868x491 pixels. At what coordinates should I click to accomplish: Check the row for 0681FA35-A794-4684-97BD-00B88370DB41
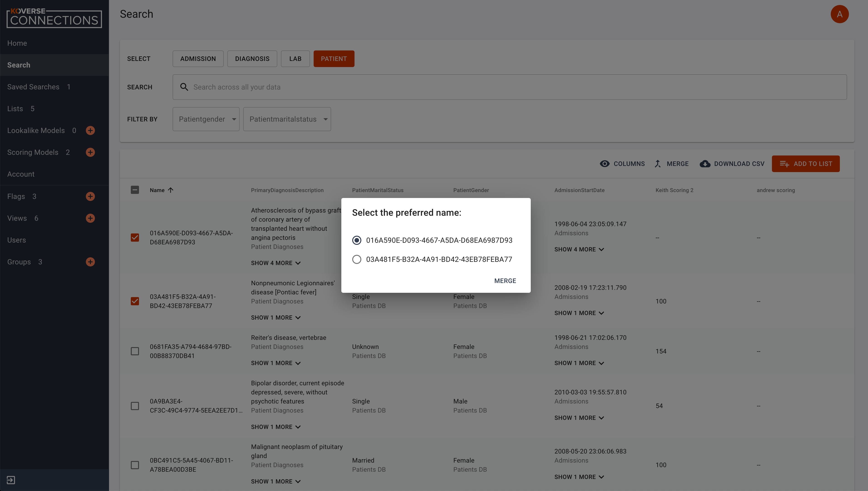coord(135,351)
